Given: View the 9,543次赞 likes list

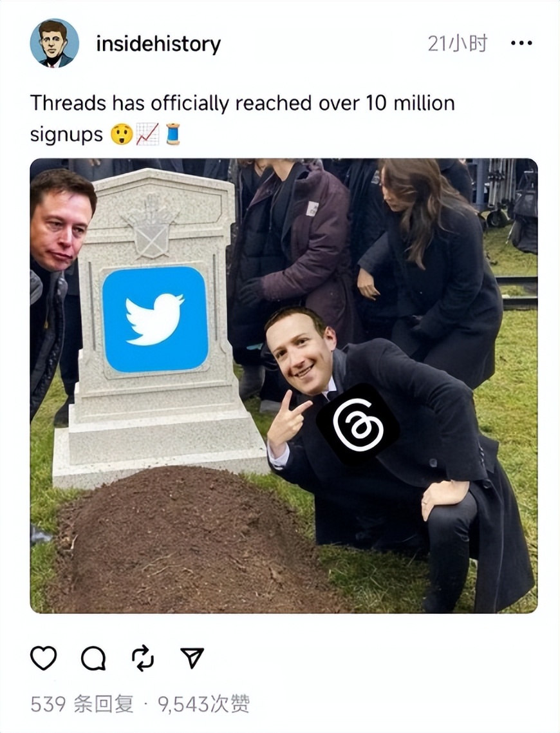Looking at the screenshot, I should click(203, 704).
